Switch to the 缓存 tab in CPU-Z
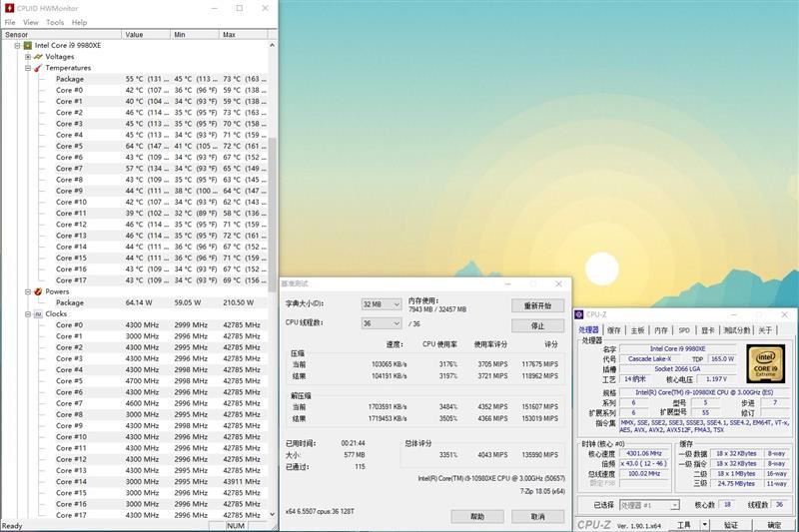 (613, 330)
